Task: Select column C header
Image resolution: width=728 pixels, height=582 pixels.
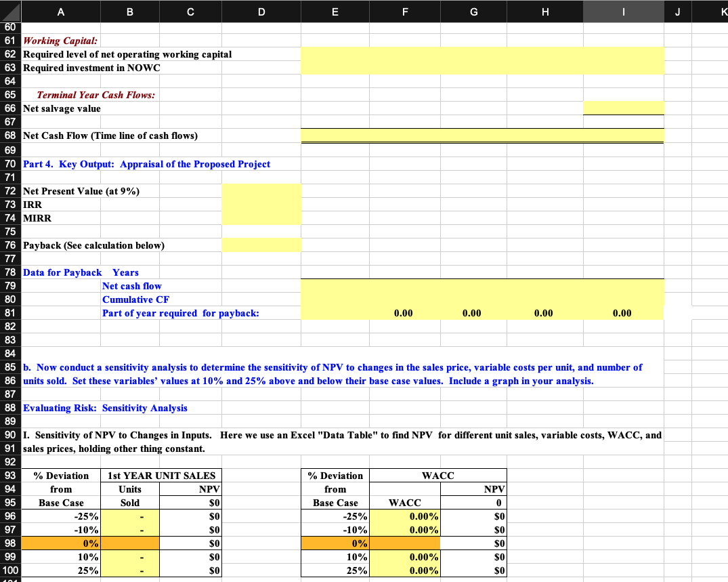Action: point(190,12)
